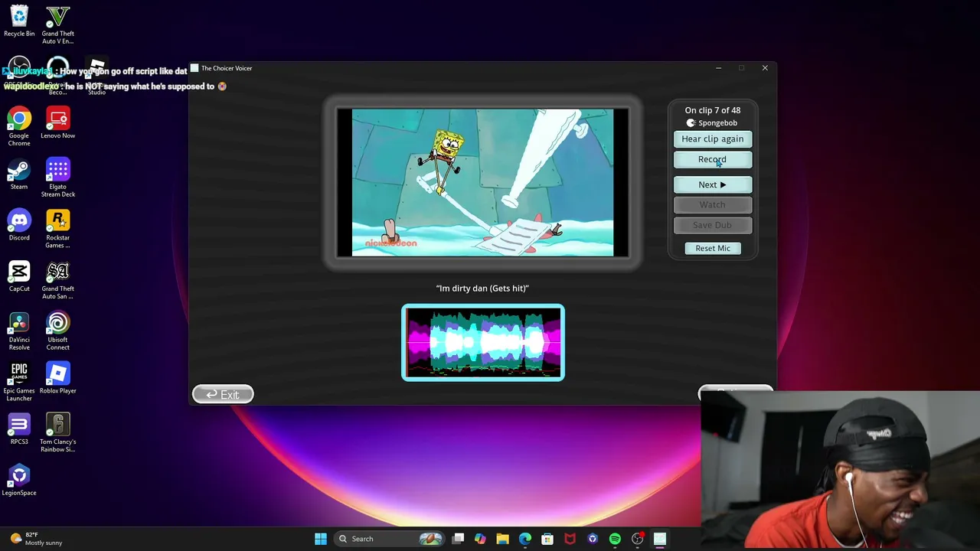The image size is (980, 551).
Task: Select the RPCS3 desktop icon
Action: coord(19,429)
